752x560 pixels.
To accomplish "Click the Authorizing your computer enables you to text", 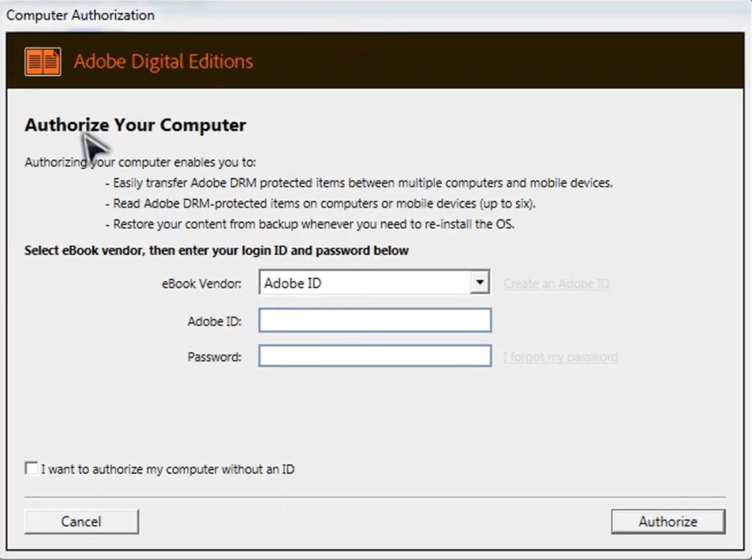I will pos(140,162).
